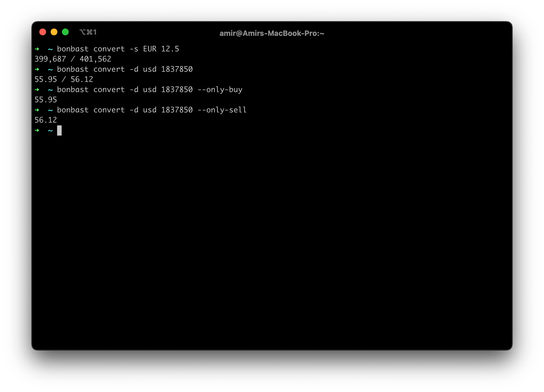544x392 pixels.
Task: Click the amir@Amirs-MacBook-Pro:~ window title
Action: coord(272,33)
